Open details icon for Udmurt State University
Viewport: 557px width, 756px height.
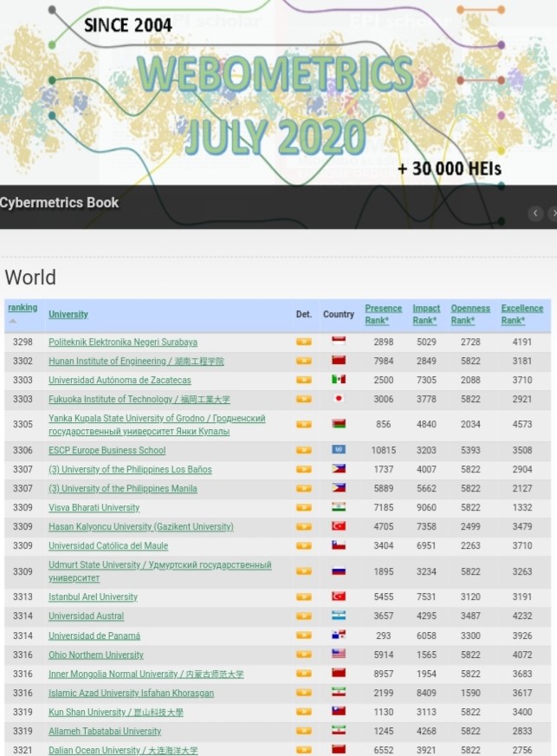click(x=303, y=571)
